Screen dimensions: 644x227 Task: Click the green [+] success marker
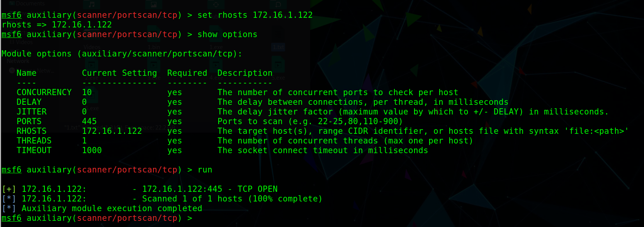9,189
